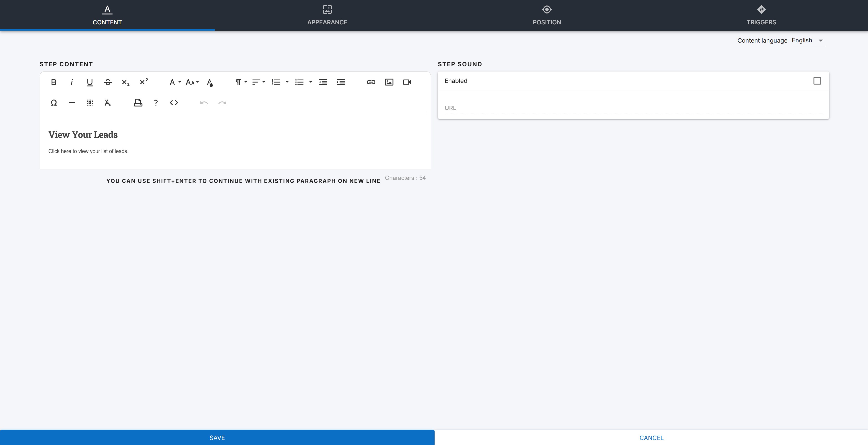This screenshot has width=868, height=445.
Task: Enable the step sound checkbox
Action: (817, 81)
